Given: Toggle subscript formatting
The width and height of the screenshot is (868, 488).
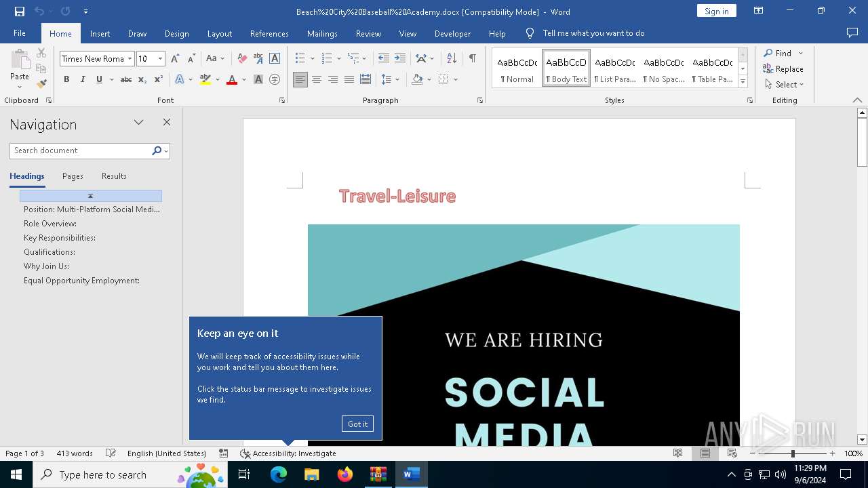Looking at the screenshot, I should [142, 79].
